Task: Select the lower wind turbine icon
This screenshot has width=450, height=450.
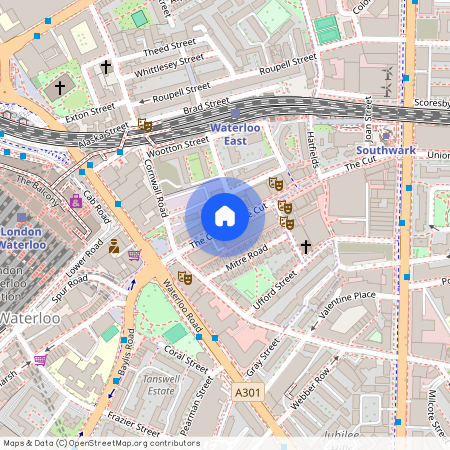Action: pyautogui.click(x=387, y=89)
